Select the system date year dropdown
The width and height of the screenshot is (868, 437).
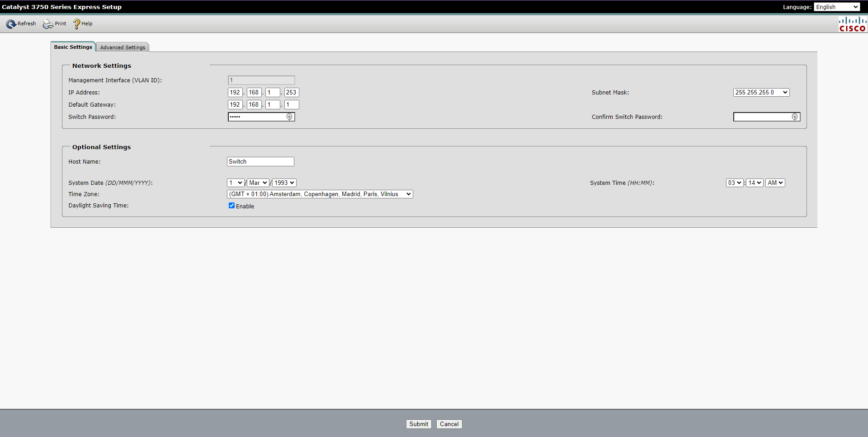(284, 183)
